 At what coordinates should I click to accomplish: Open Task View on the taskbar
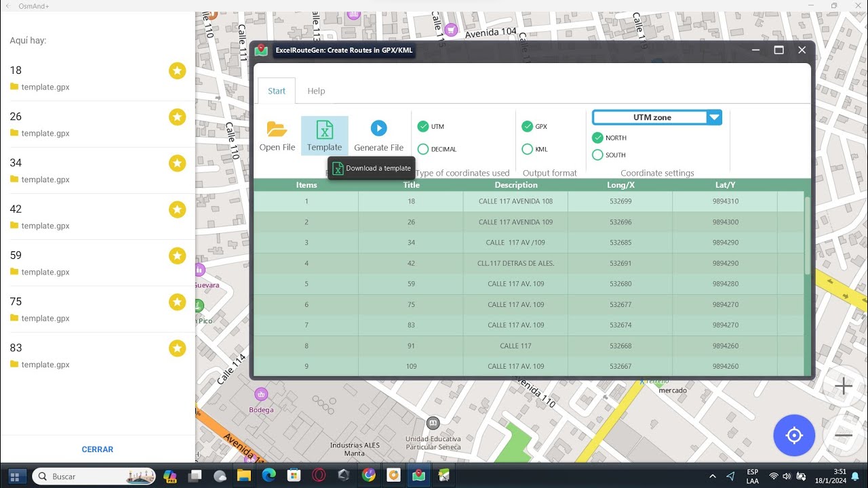[195, 476]
